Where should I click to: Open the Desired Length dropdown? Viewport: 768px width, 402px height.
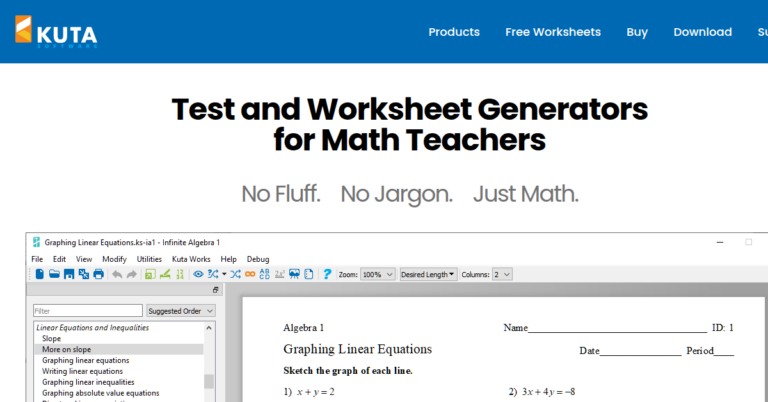pos(428,275)
